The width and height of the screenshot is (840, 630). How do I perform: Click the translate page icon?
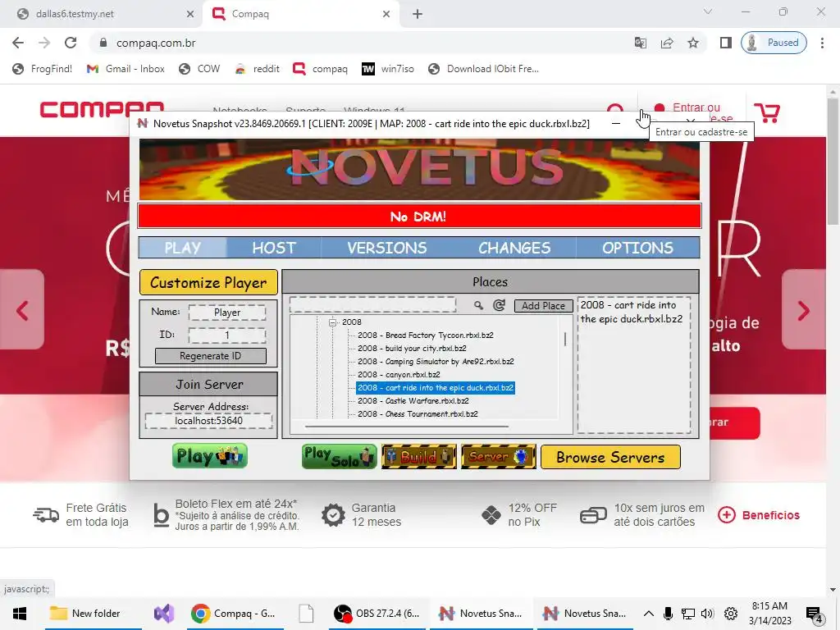pos(640,43)
